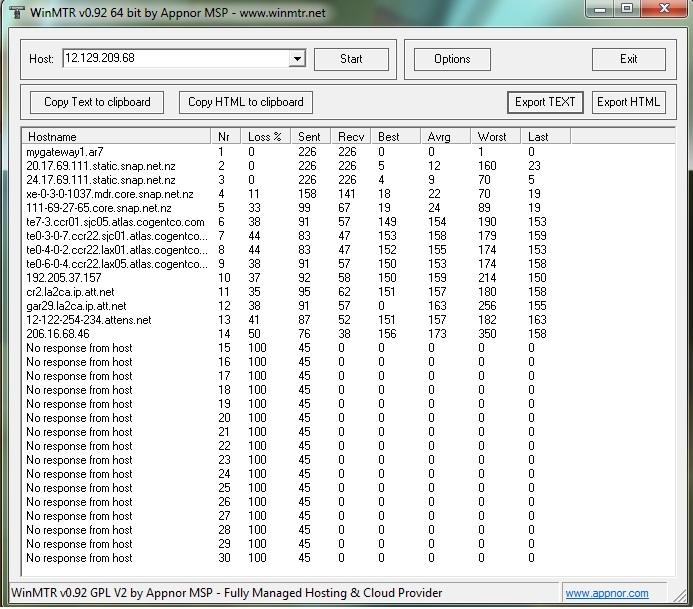This screenshot has height=609, width=693.
Task: Click the Recv column header
Action: 351,137
